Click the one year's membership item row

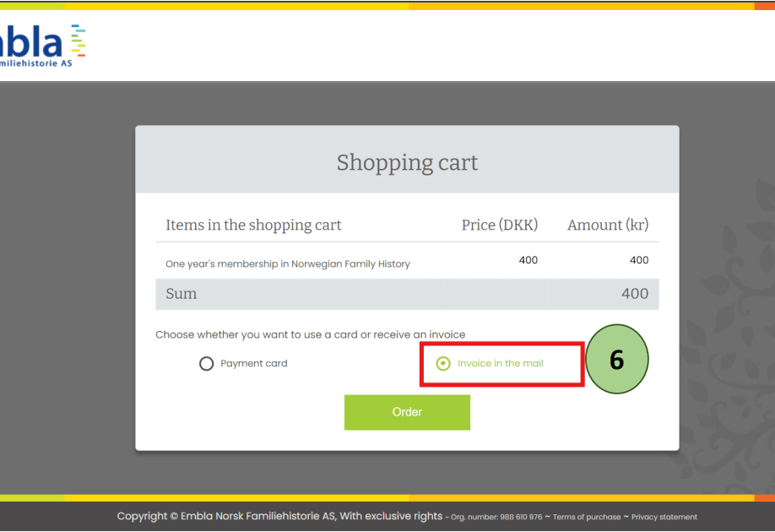[x=287, y=264]
